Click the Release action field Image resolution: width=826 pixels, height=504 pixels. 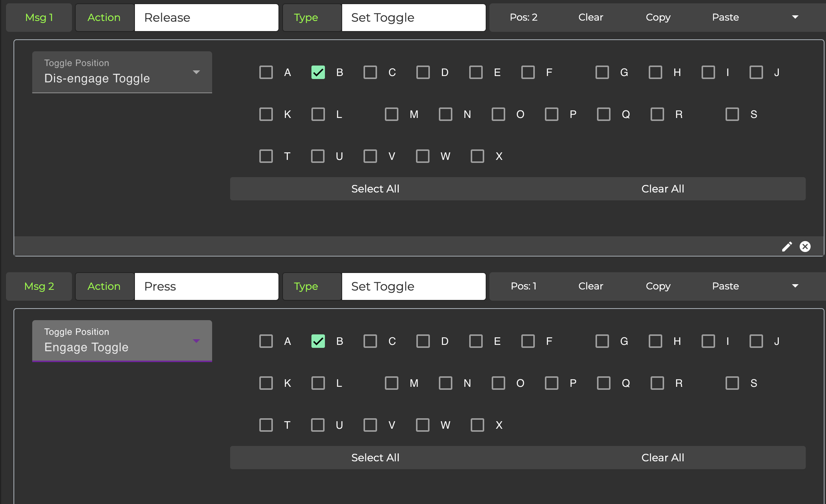(206, 18)
